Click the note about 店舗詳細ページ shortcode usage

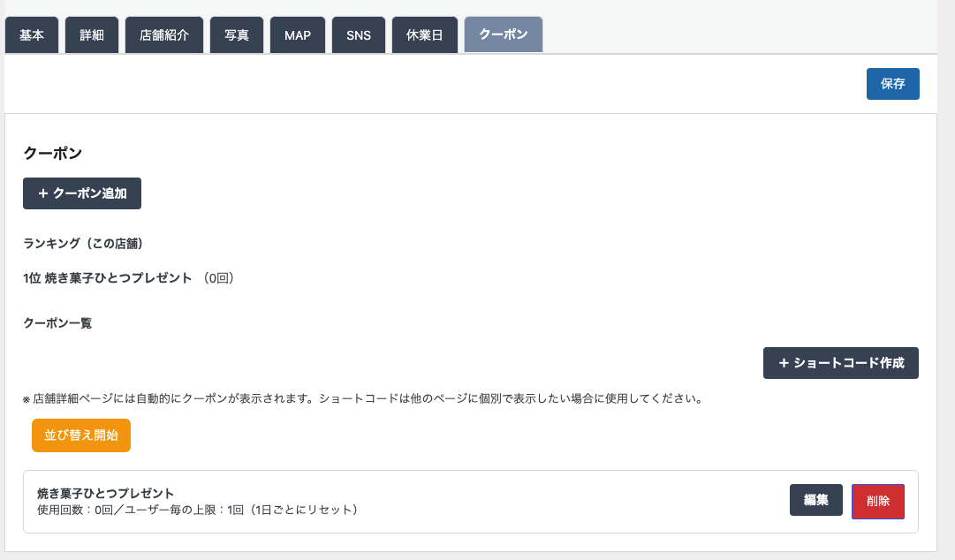pos(364,398)
